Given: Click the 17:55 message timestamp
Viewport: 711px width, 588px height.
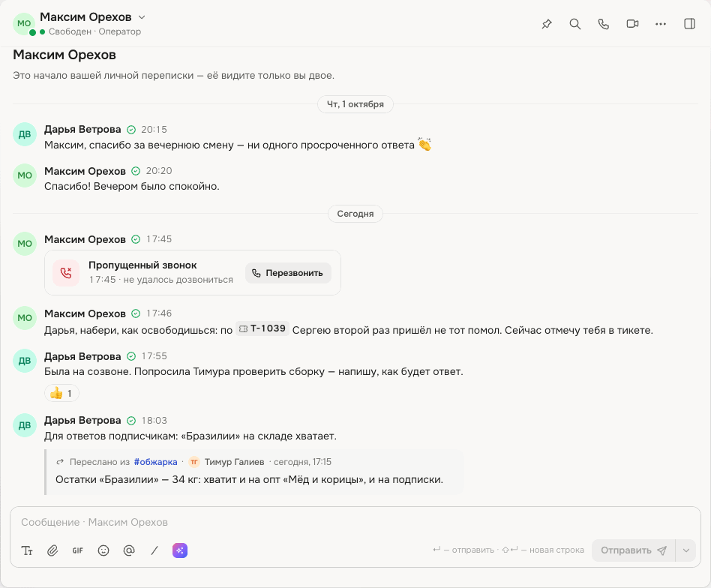Looking at the screenshot, I should tap(154, 356).
